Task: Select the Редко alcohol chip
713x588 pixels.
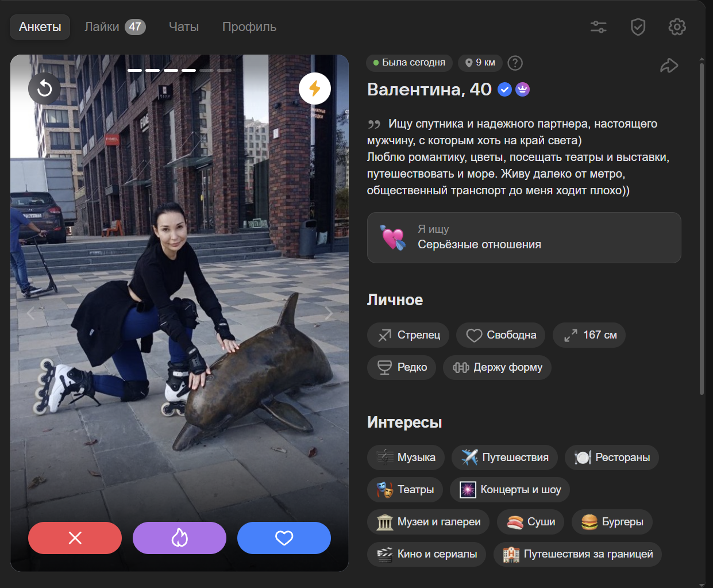Action: pos(402,367)
